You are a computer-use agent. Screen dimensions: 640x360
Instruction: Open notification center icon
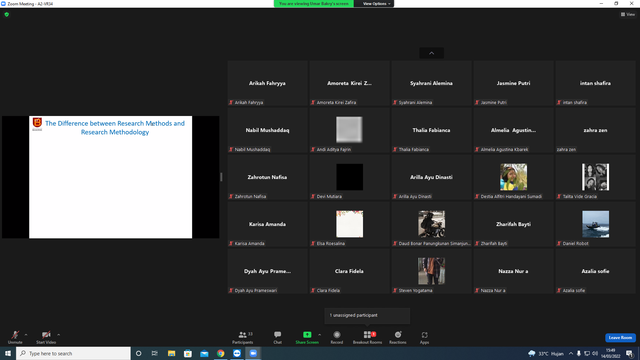coord(629,353)
